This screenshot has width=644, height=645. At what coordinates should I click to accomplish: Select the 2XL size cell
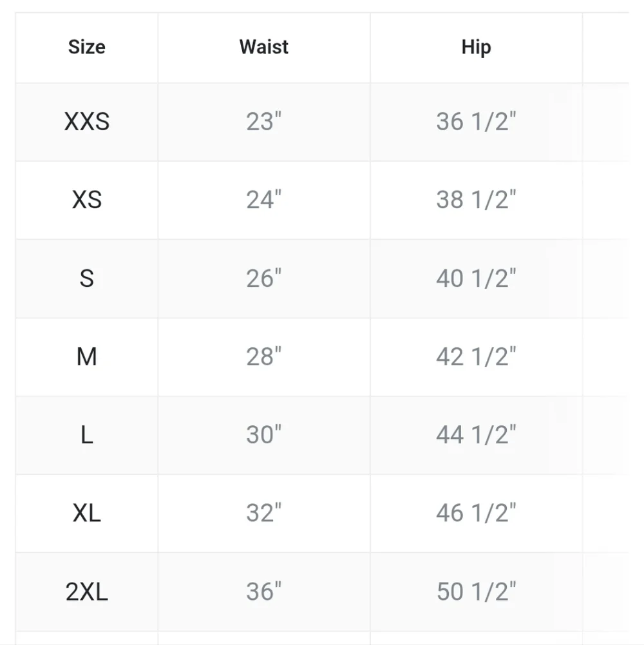pos(87,592)
